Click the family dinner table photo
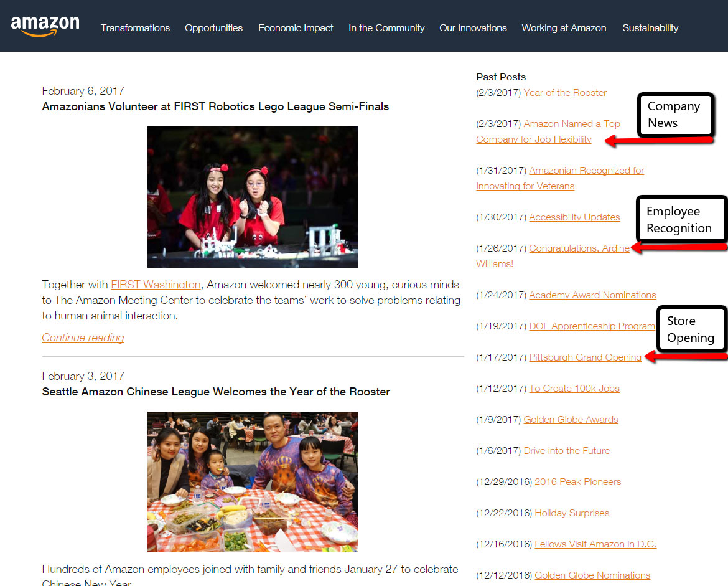Viewport: 728px width, 586px height. [253, 482]
